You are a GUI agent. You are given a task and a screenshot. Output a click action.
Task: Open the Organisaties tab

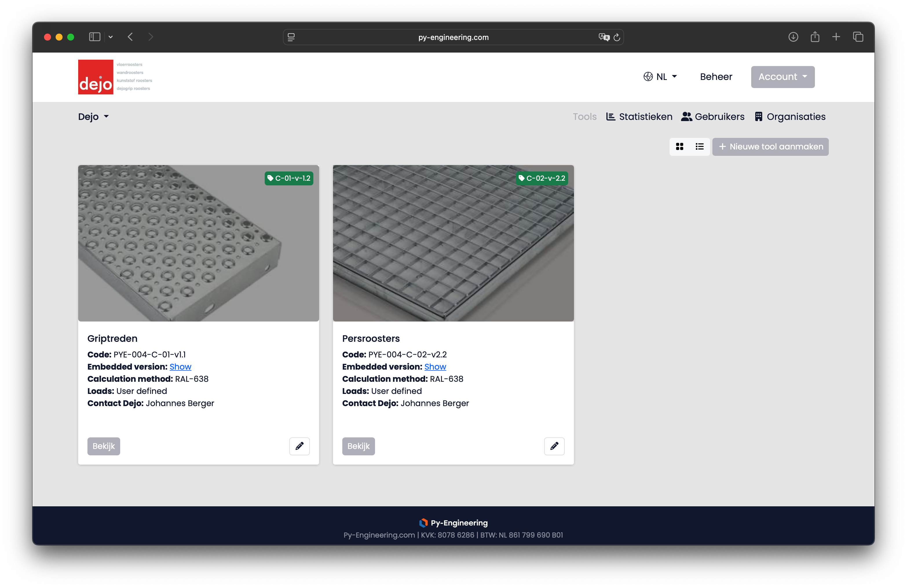pyautogui.click(x=790, y=117)
